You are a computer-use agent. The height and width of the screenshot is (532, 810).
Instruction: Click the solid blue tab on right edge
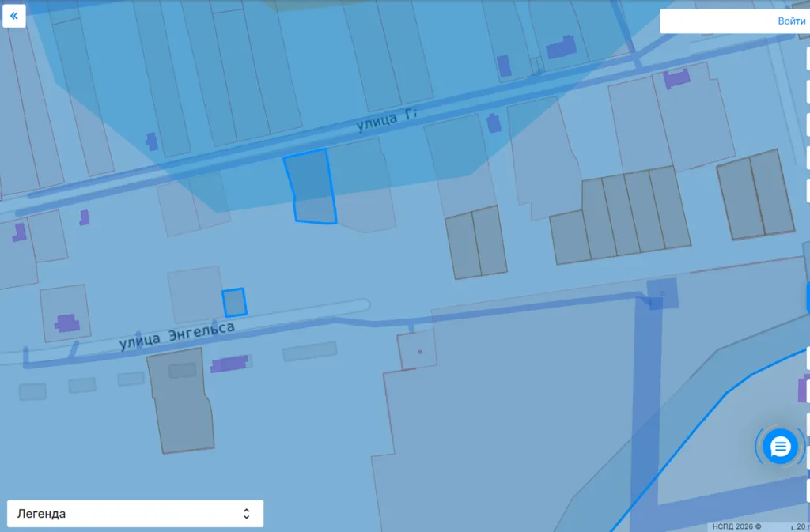point(807,297)
